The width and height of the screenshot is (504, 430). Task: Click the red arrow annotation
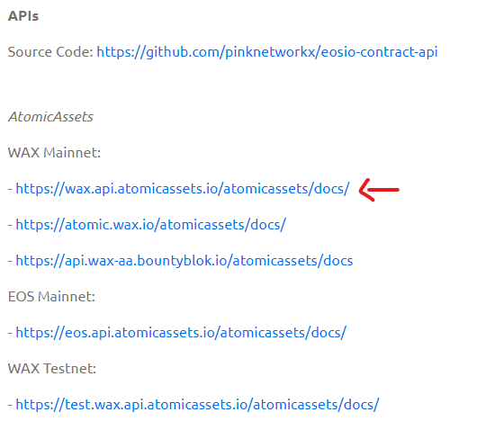click(x=379, y=190)
